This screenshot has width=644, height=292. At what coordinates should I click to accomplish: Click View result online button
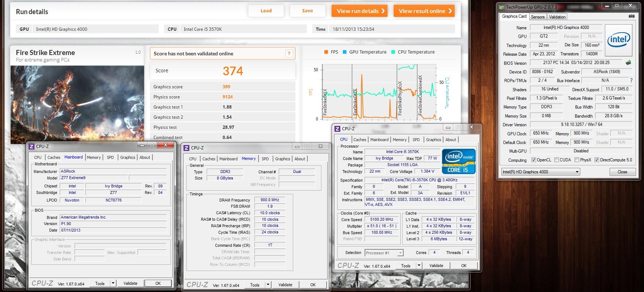pyautogui.click(x=424, y=11)
